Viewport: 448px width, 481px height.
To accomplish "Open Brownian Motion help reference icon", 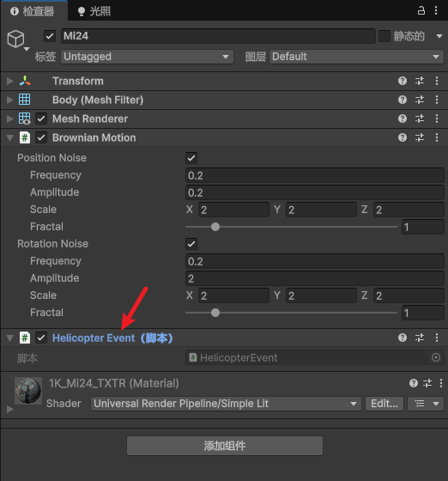I will (x=403, y=137).
